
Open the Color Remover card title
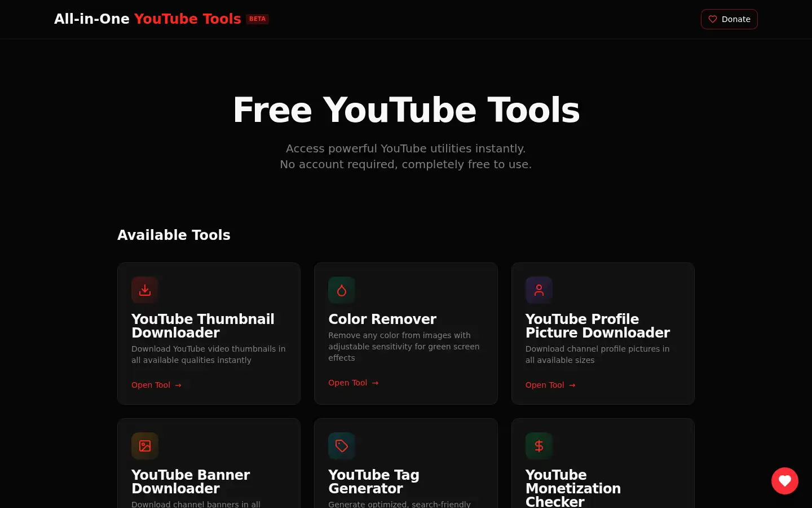382,319
